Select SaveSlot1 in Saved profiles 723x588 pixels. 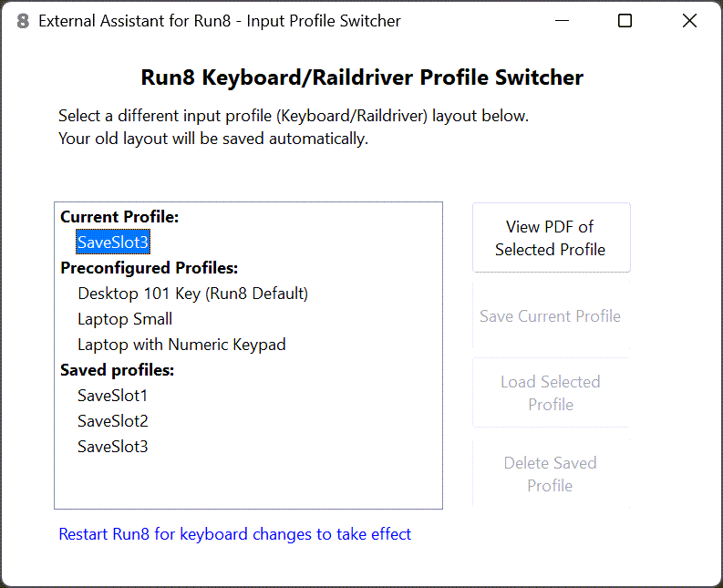[112, 396]
